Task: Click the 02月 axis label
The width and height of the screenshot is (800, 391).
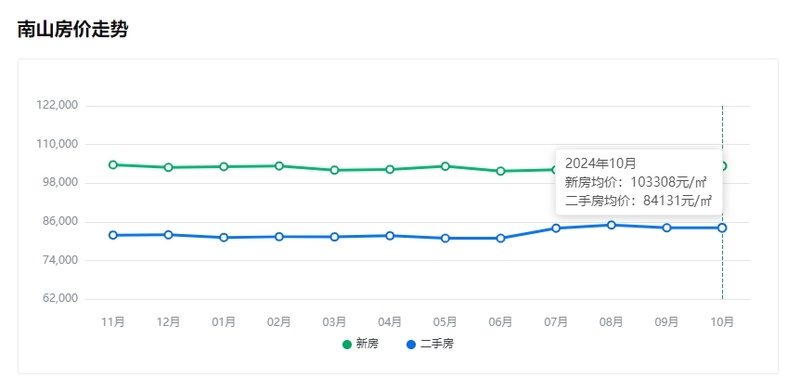Action: click(279, 322)
